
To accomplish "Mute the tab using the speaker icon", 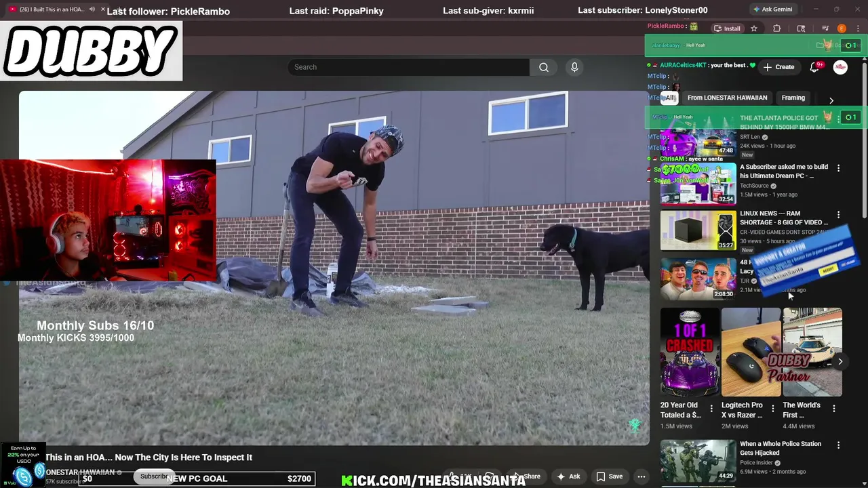I will tap(92, 9).
